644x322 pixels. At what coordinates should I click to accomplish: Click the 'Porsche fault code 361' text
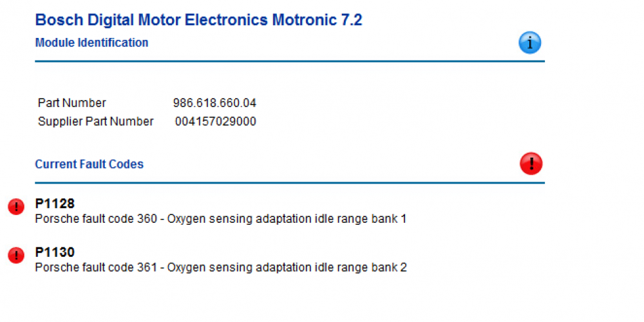[96, 267]
